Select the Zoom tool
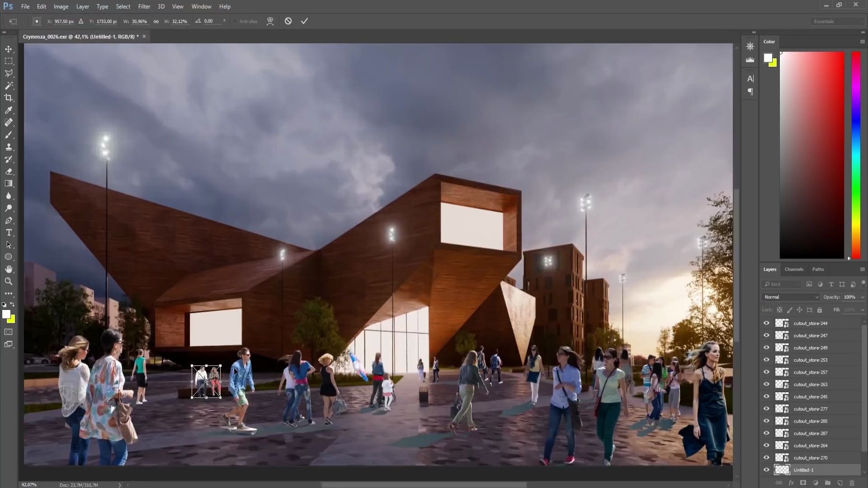This screenshot has width=868, height=488. click(x=9, y=282)
